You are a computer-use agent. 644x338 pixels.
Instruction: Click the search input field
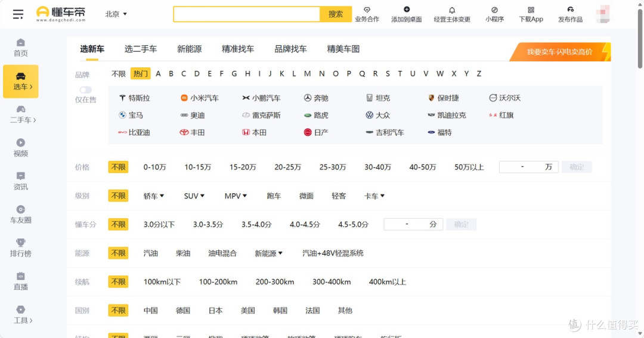coord(246,14)
